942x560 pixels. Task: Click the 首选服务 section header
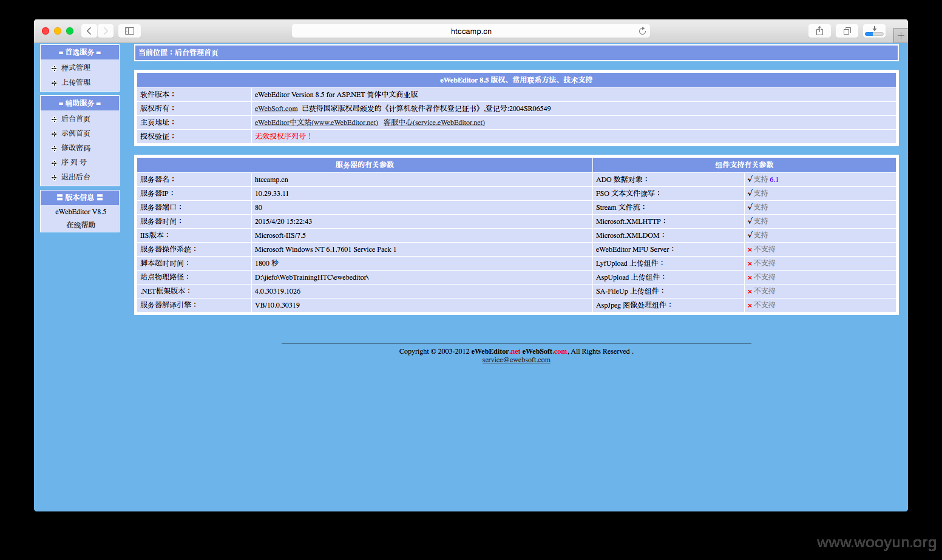80,52
